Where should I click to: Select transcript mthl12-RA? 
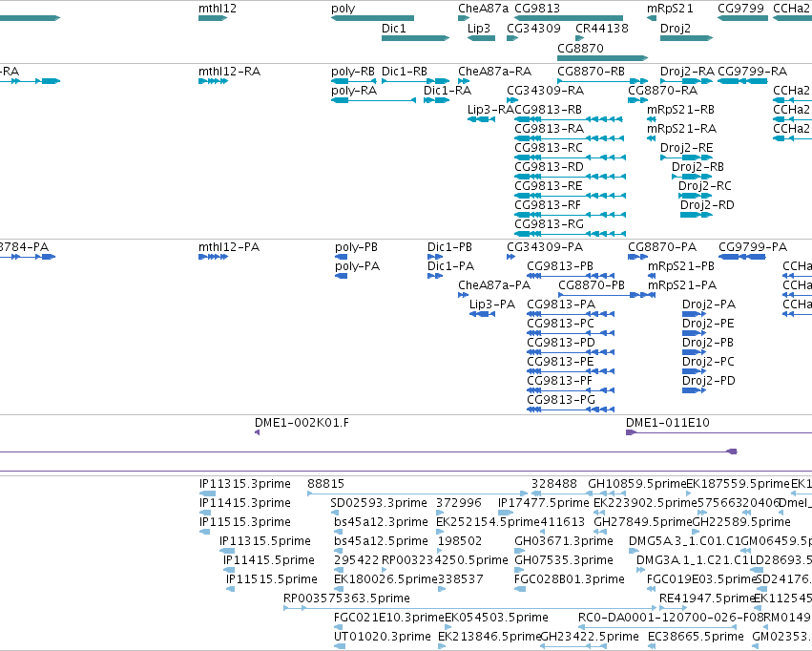point(229,72)
